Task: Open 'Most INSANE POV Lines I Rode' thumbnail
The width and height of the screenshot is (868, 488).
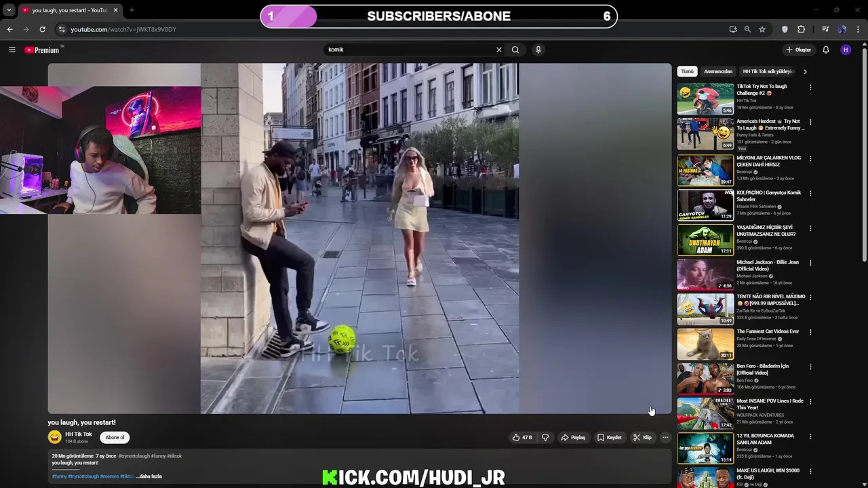Action: [x=705, y=413]
